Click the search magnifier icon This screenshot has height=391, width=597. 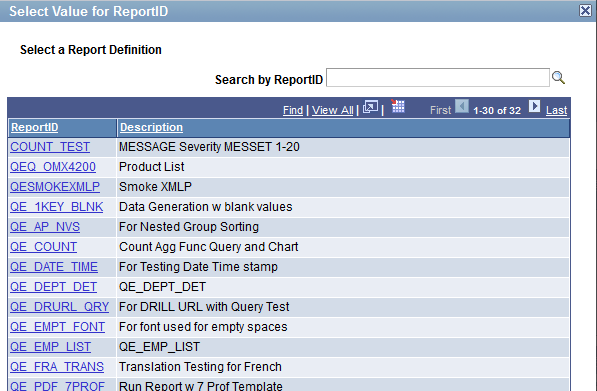pos(558,78)
